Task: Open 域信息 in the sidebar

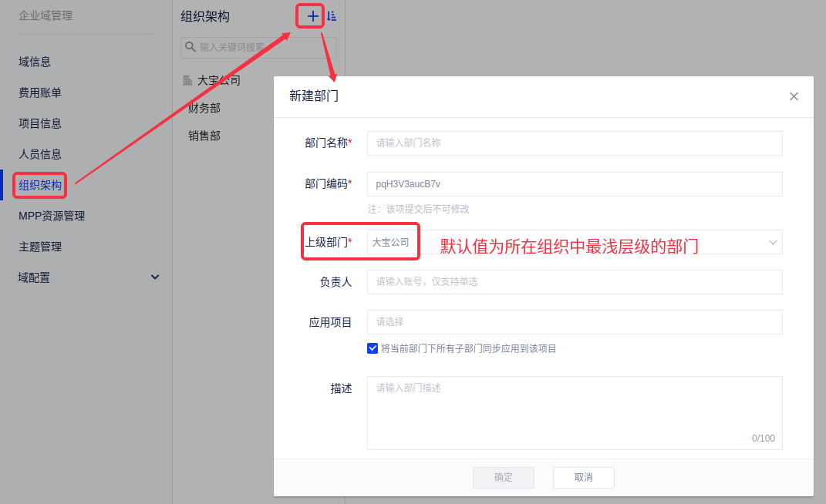Action: (x=35, y=62)
